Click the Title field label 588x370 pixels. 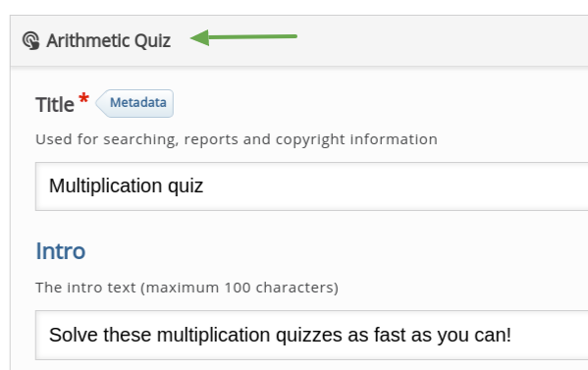55,105
